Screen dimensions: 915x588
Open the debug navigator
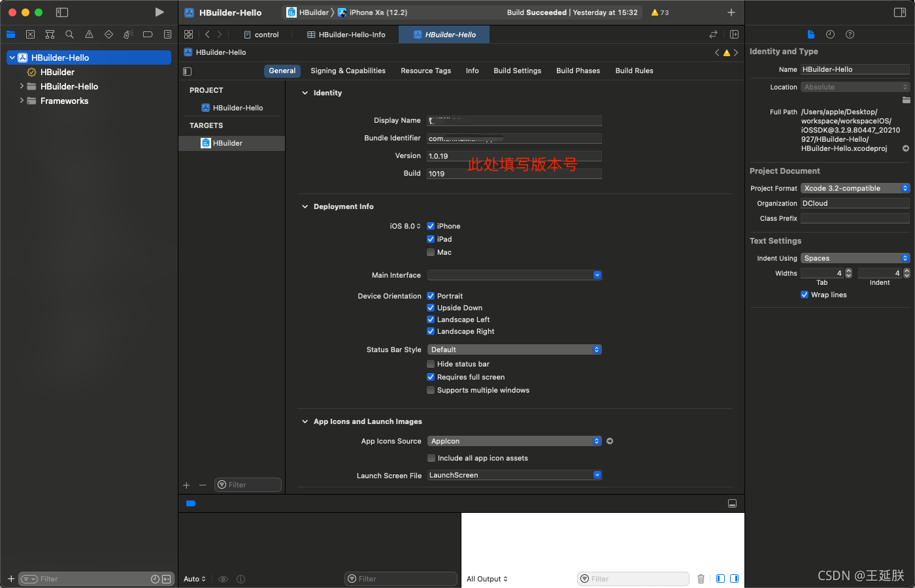(128, 35)
